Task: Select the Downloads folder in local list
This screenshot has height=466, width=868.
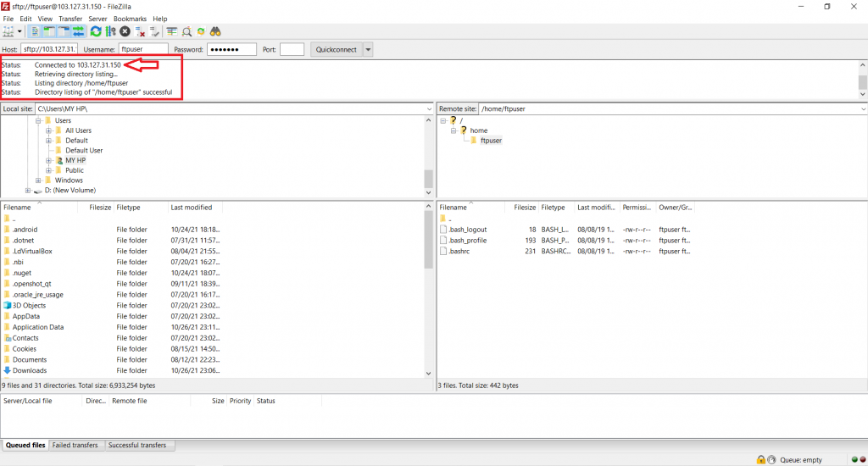Action: [x=30, y=371]
